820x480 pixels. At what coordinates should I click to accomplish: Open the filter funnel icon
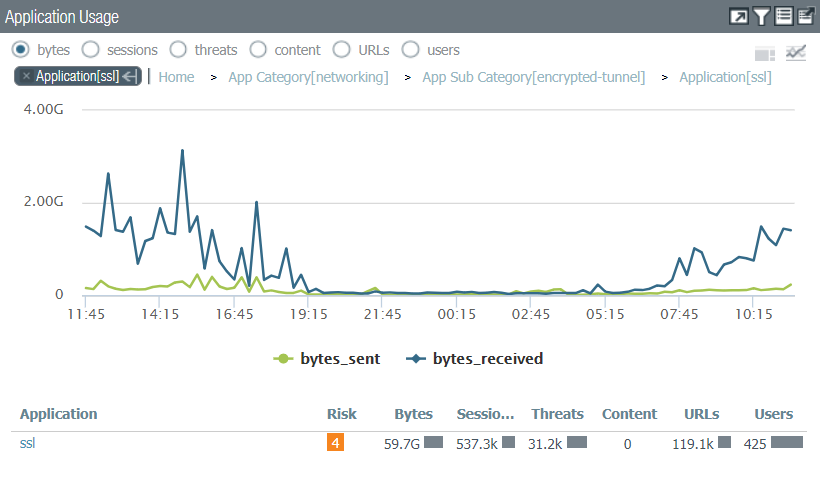pos(762,16)
